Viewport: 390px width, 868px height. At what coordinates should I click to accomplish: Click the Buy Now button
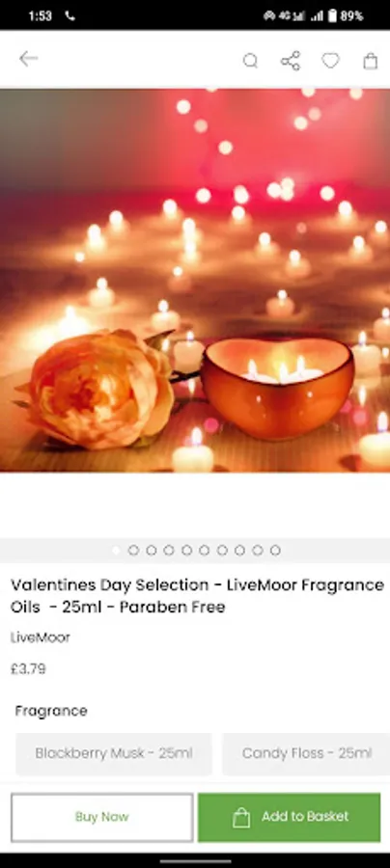coord(102,817)
